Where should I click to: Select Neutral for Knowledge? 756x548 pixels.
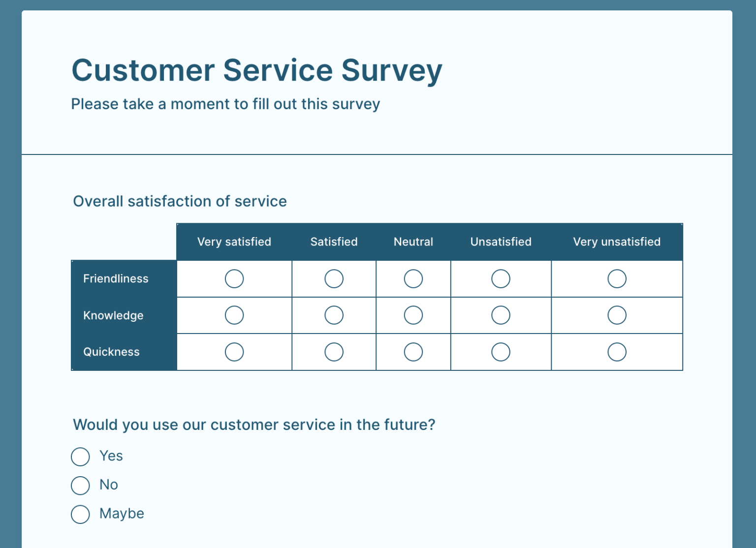point(413,315)
